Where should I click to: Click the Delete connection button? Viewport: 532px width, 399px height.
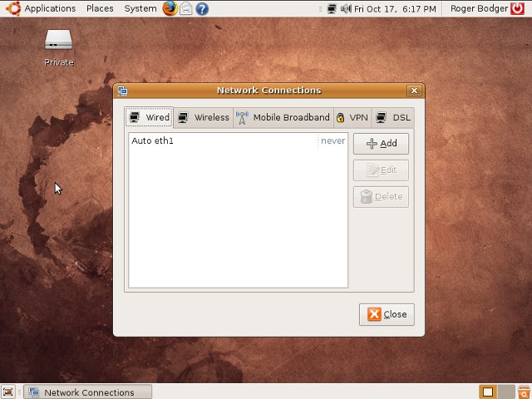click(x=381, y=197)
